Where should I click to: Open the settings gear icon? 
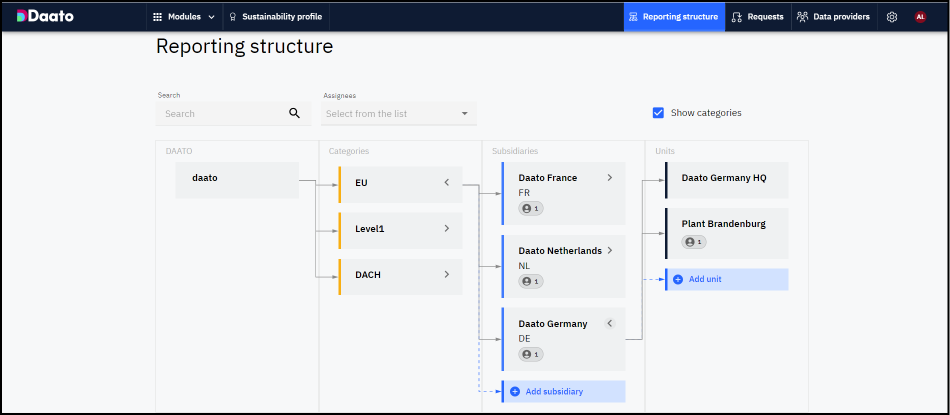892,17
